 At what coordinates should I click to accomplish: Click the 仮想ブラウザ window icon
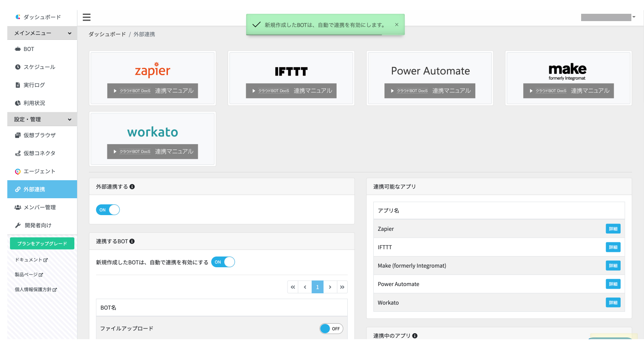coord(18,135)
